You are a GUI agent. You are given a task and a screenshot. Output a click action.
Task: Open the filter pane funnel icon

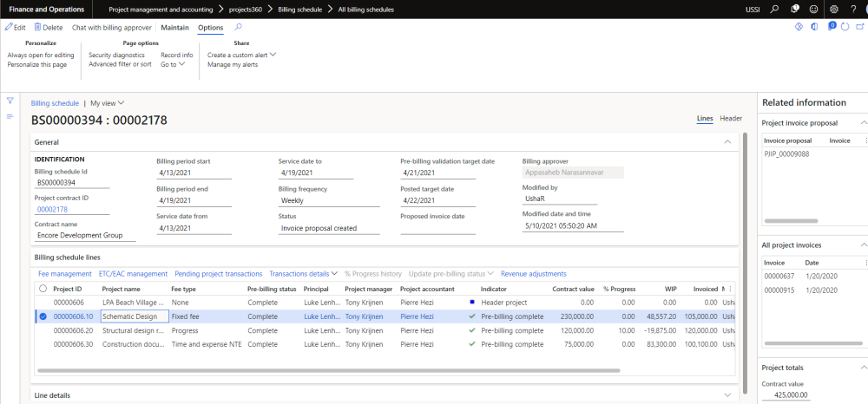pos(10,101)
